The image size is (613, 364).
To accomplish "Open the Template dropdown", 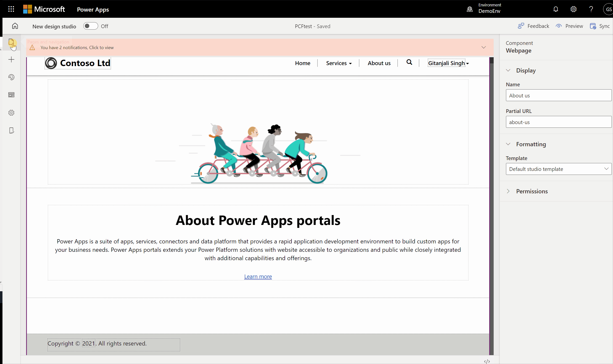I will (559, 169).
